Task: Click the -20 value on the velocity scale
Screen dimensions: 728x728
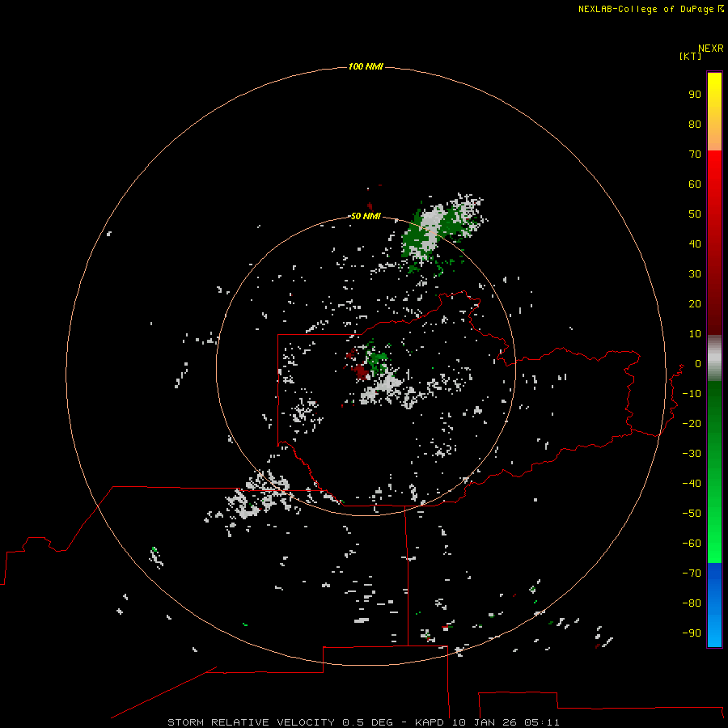Action: [692, 424]
